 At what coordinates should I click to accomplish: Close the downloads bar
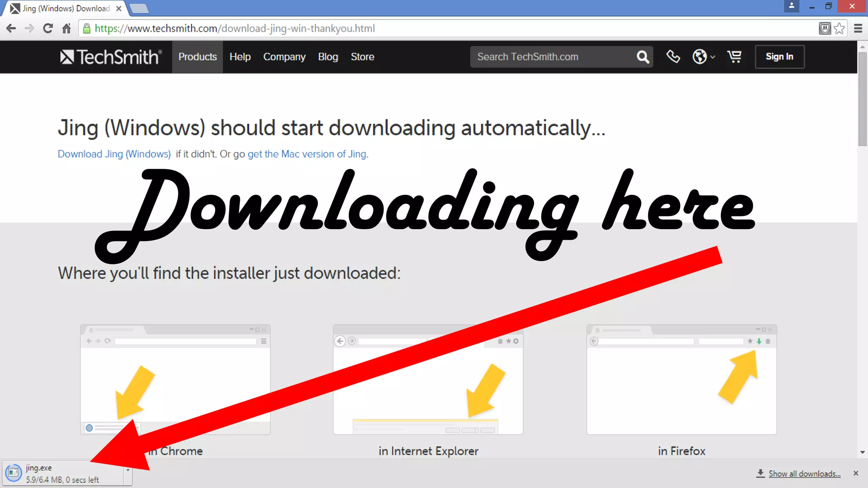coord(856,473)
